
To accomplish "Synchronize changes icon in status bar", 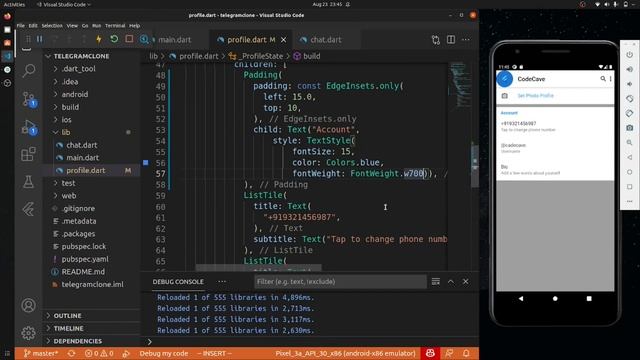I will (x=71, y=353).
